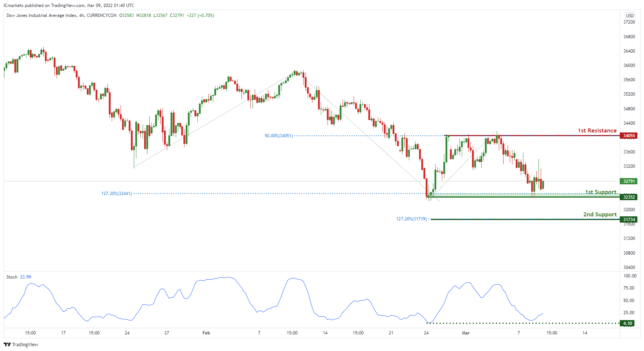Click the 50.00%(34051) Fibonacci label
The width and height of the screenshot is (644, 351).
tap(279, 136)
